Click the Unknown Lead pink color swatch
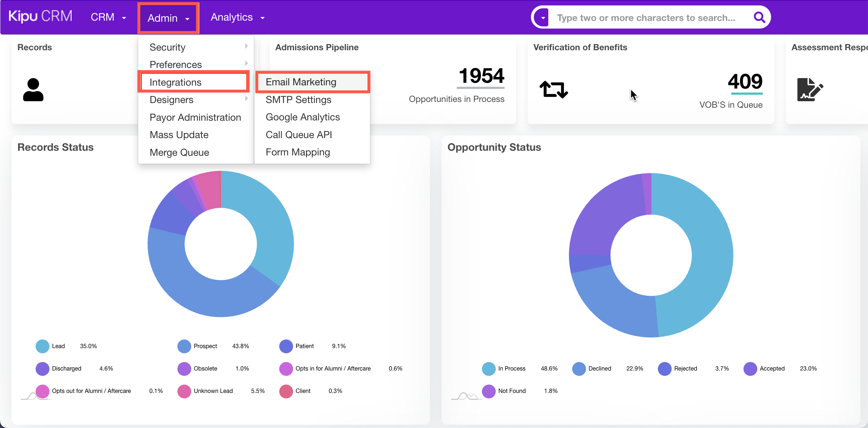Image resolution: width=868 pixels, height=428 pixels. coord(184,391)
